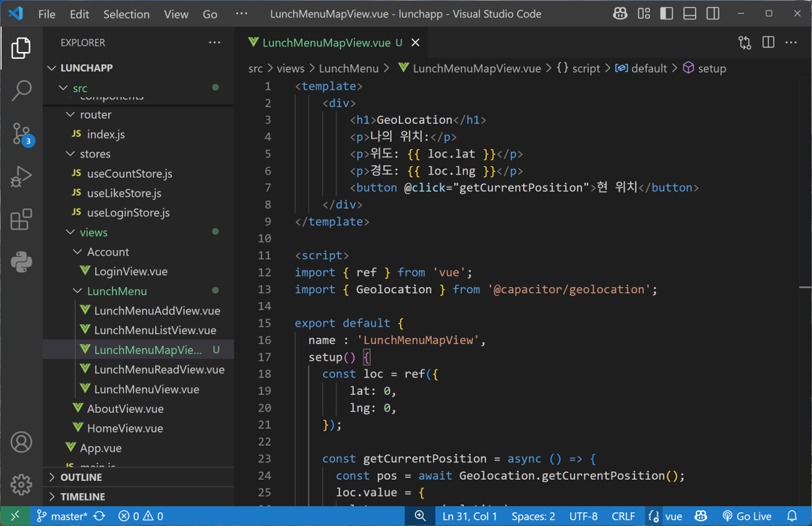The image size is (812, 526).
Task: Open LoginView.vue file
Action: [x=138, y=271]
